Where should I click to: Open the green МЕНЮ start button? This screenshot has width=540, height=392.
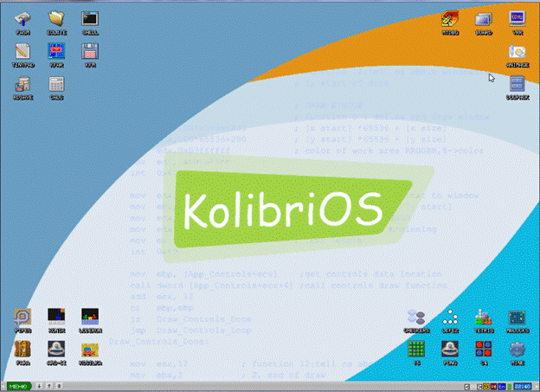(x=18, y=387)
